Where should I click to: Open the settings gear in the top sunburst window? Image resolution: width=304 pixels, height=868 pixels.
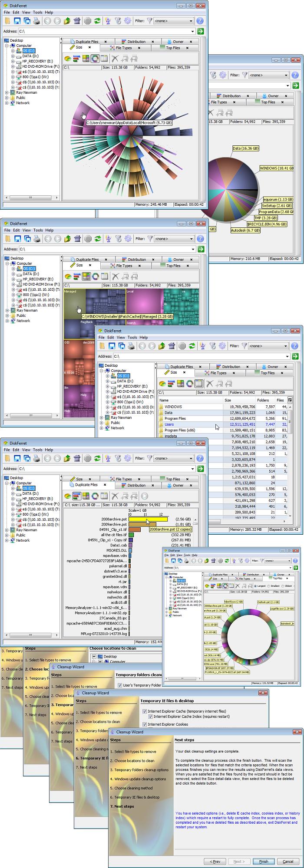tap(128, 21)
